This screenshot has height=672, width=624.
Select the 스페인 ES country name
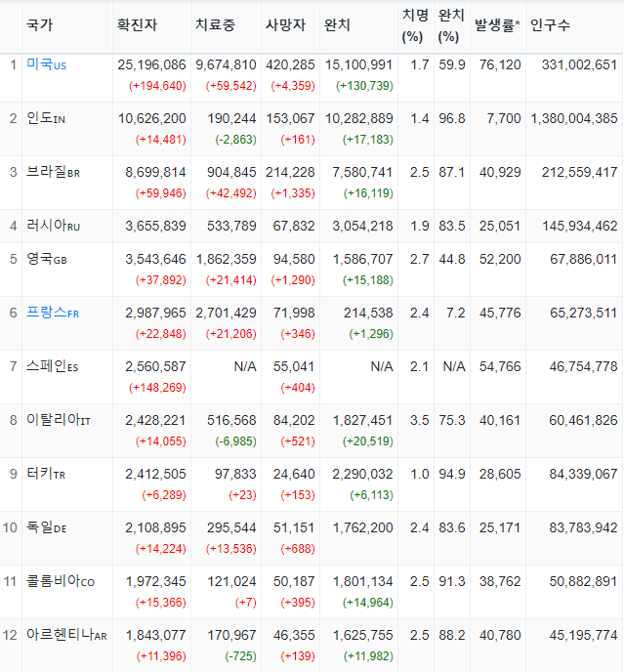click(x=53, y=366)
